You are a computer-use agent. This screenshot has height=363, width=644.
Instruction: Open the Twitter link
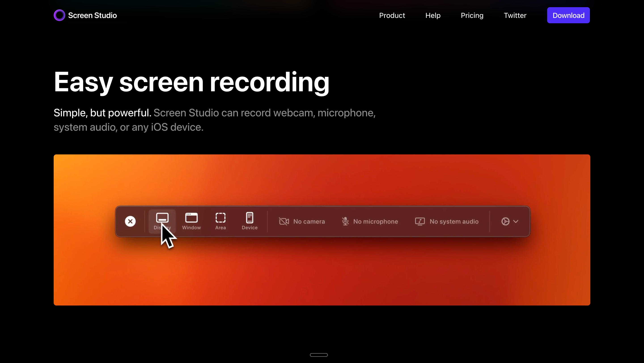[x=515, y=15]
